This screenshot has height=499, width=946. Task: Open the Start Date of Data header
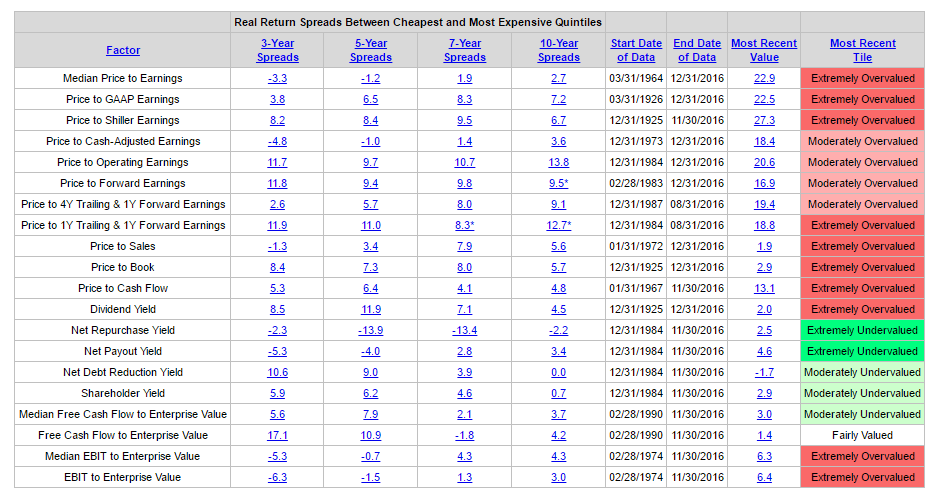click(636, 50)
